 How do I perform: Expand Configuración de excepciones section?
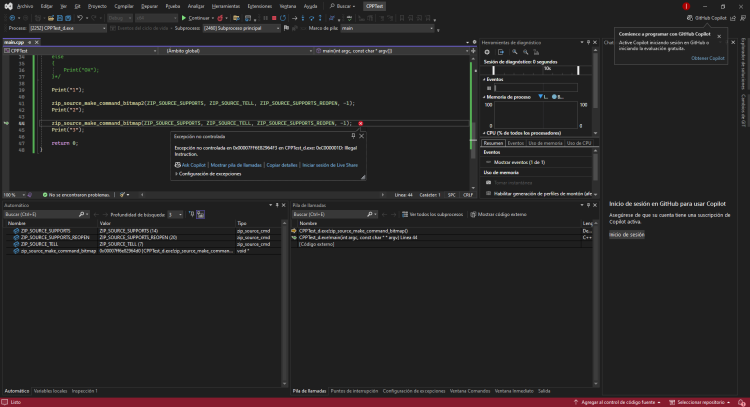[x=210, y=174]
